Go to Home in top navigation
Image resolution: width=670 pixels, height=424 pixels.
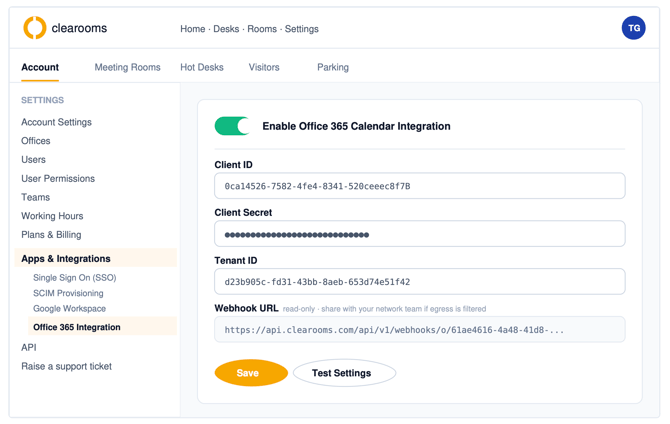193,29
